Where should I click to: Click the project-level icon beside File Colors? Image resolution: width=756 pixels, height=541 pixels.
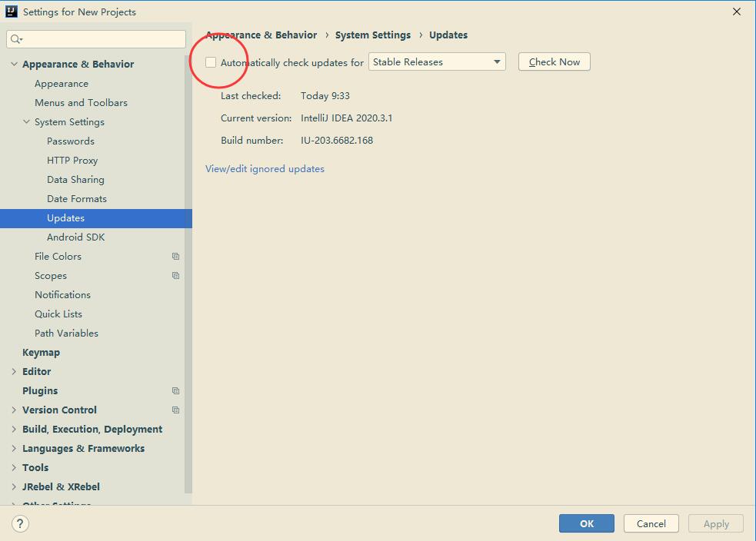point(175,257)
